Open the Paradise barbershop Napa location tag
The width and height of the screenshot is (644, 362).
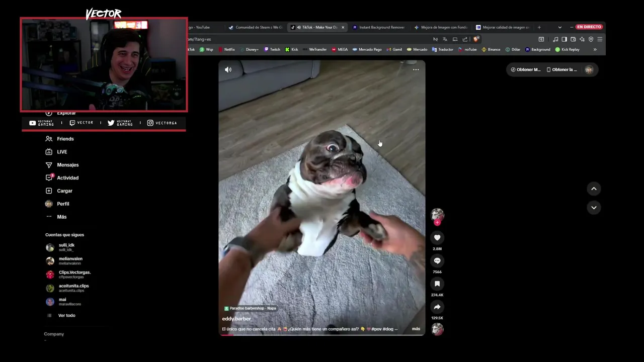pyautogui.click(x=250, y=308)
